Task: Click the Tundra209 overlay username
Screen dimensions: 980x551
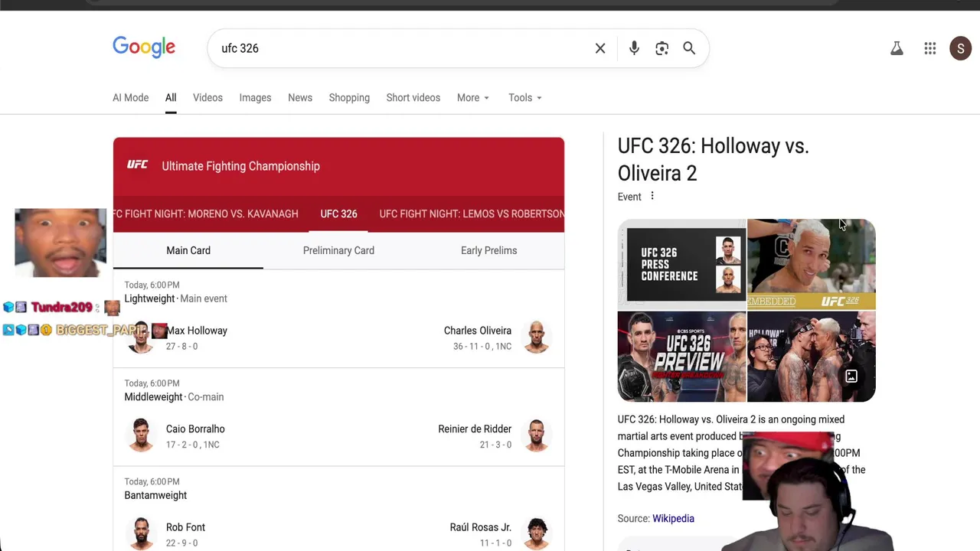Action: pos(61,308)
